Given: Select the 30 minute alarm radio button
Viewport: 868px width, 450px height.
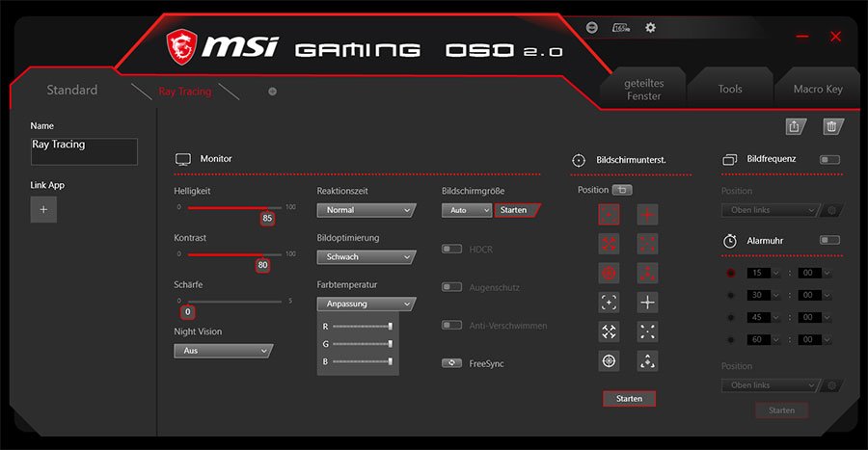Looking at the screenshot, I should (x=731, y=295).
